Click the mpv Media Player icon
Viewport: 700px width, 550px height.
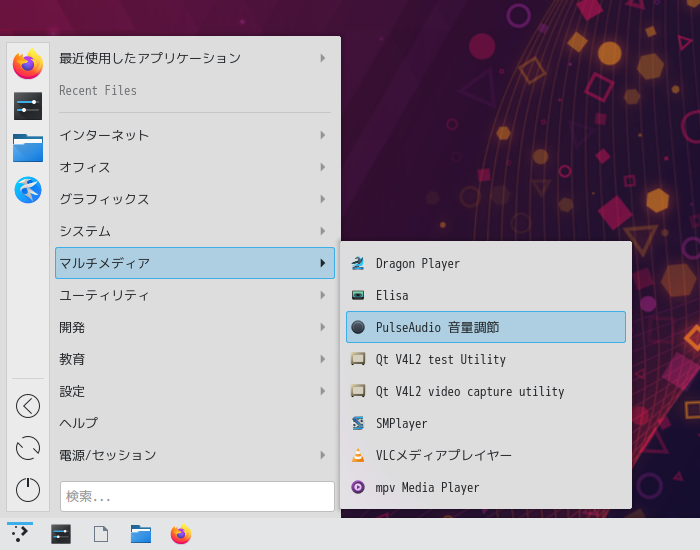point(358,487)
